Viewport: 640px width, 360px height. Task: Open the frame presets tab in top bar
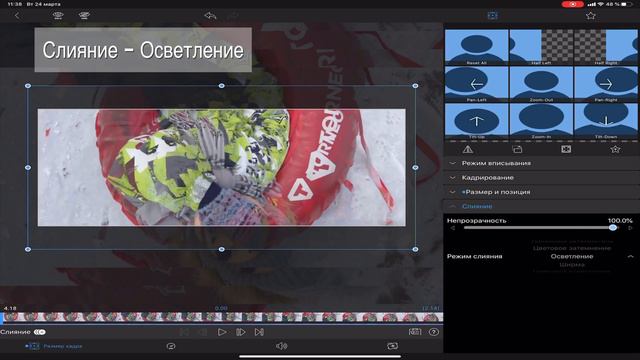493,16
